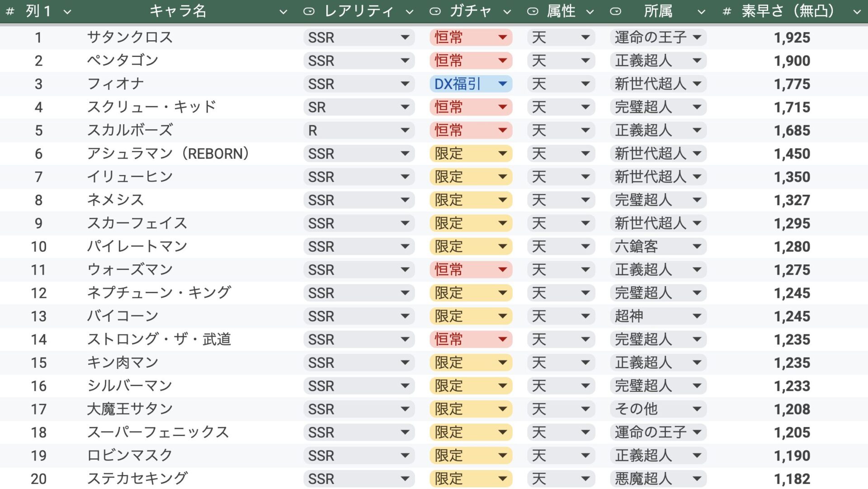The height and width of the screenshot is (489, 868).
Task: Open the その他 affiliation dropdown for 大魔王サタン
Action: pyautogui.click(x=658, y=409)
